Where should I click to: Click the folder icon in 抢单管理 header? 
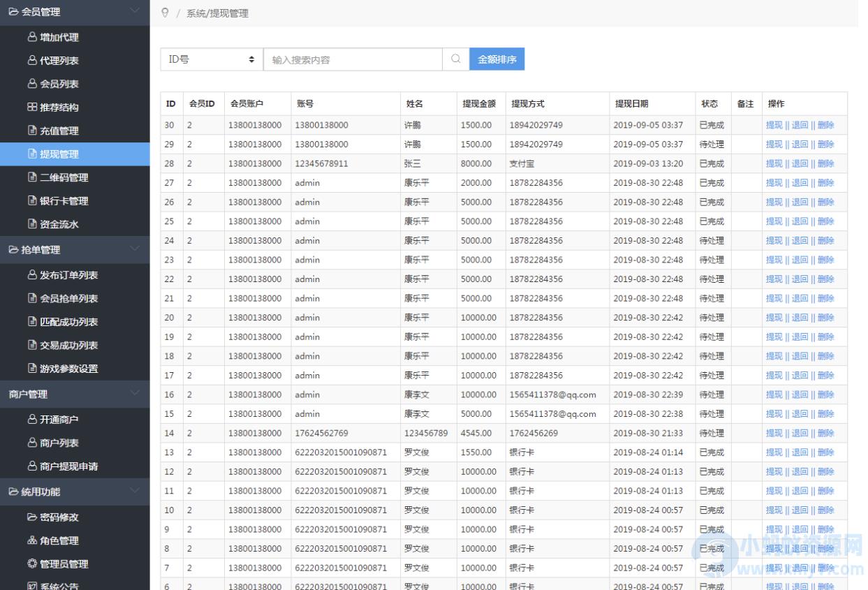pos(14,250)
